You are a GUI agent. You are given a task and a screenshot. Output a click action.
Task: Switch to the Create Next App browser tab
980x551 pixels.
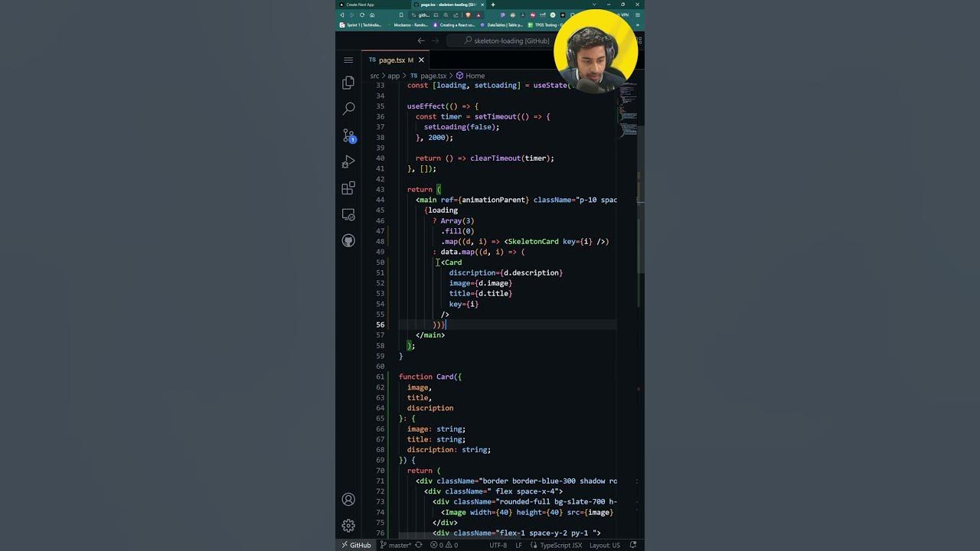click(x=374, y=5)
